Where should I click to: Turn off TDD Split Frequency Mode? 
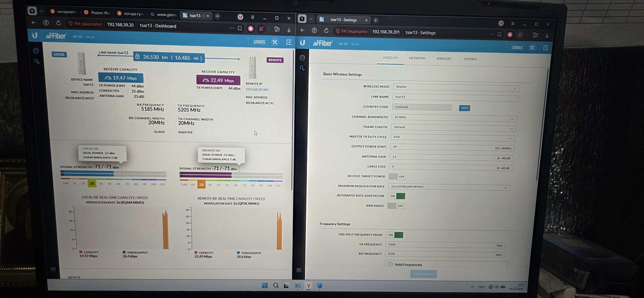point(395,235)
